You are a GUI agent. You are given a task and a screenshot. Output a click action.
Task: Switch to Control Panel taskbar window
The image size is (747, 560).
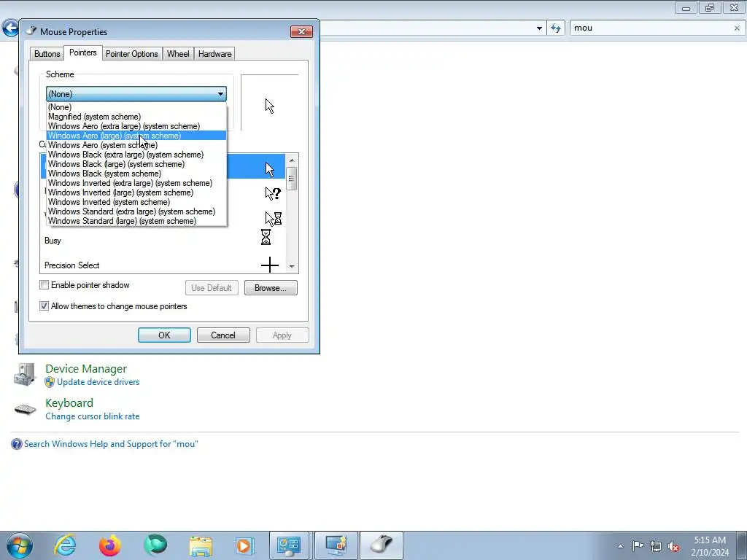point(289,545)
